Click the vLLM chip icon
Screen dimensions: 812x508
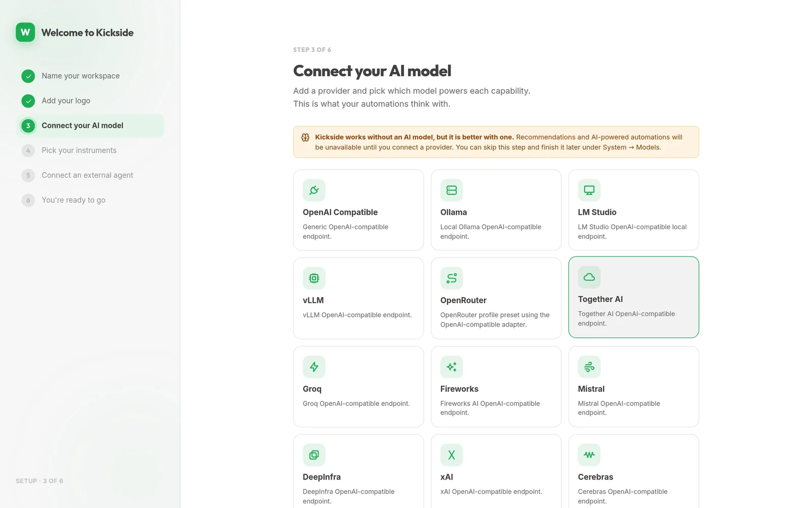[314, 278]
